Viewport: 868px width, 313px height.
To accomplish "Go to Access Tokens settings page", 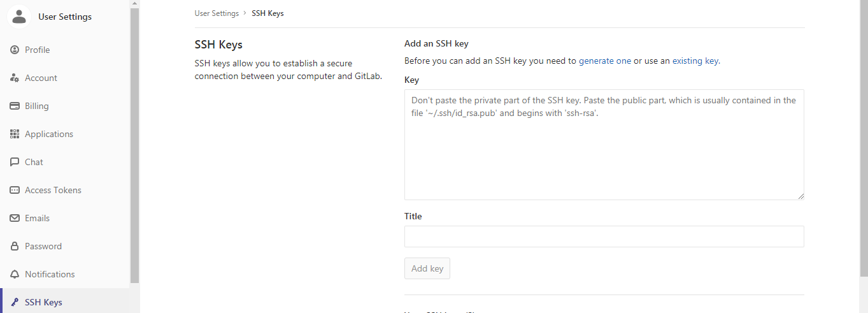I will tap(65, 190).
